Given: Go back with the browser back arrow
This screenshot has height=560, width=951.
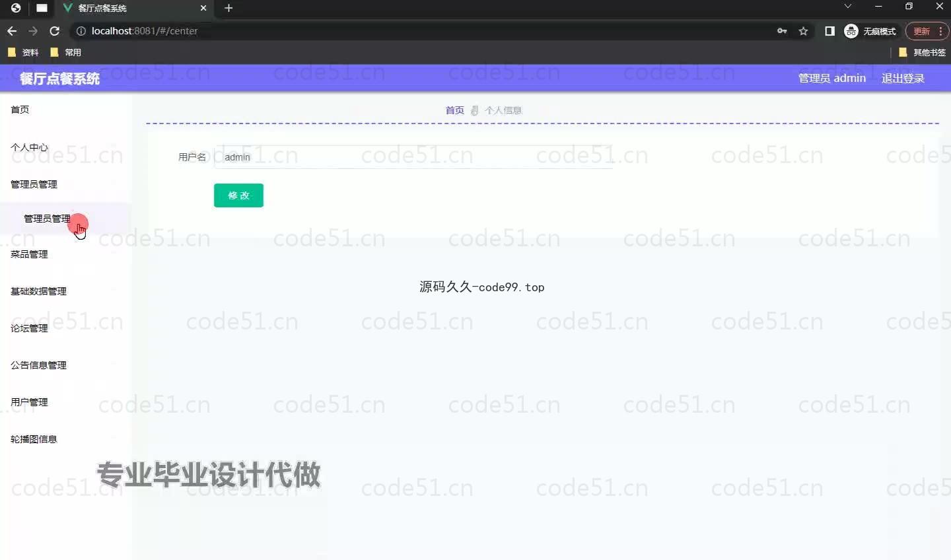Looking at the screenshot, I should point(12,31).
